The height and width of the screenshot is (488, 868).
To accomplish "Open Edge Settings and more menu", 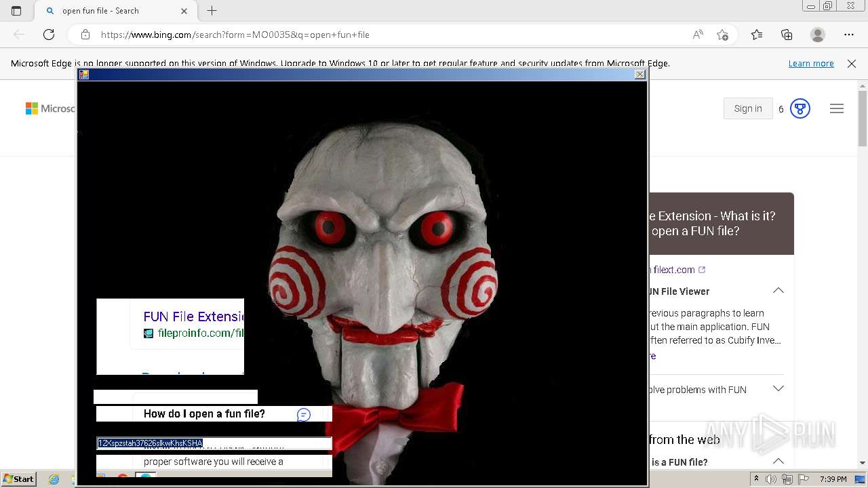I will [x=849, y=35].
